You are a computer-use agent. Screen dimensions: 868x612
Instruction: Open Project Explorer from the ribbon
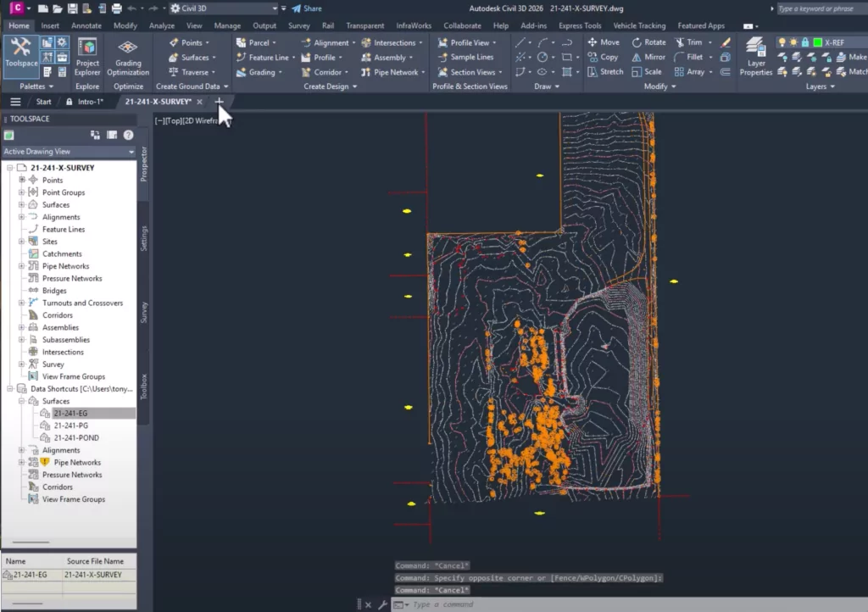(86, 56)
